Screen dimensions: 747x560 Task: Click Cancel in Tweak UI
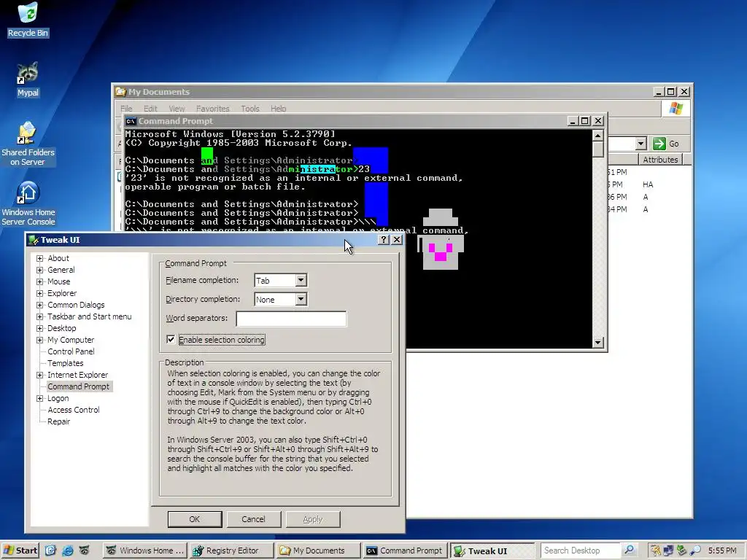pyautogui.click(x=253, y=519)
